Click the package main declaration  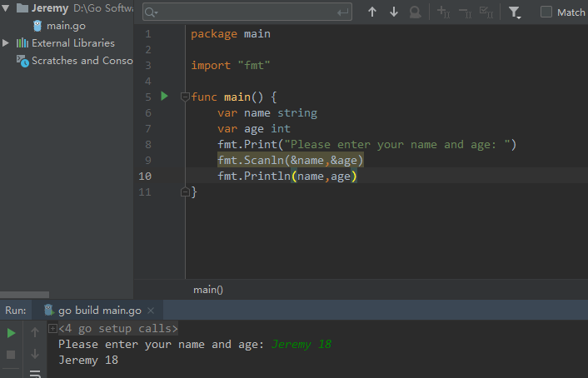[x=231, y=34]
